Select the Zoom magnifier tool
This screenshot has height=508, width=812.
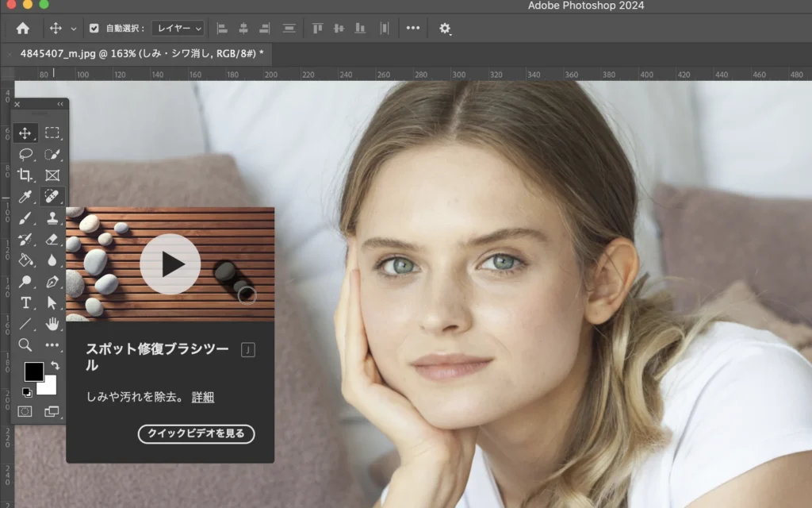[x=25, y=345]
